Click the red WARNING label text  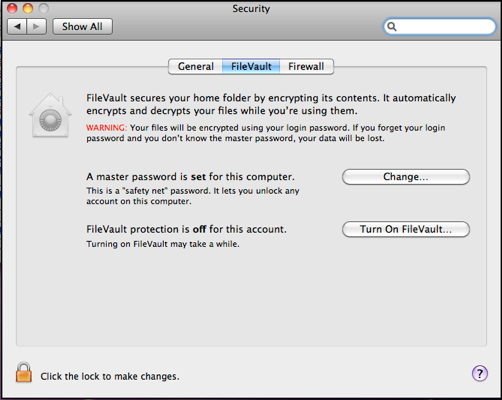(106, 128)
